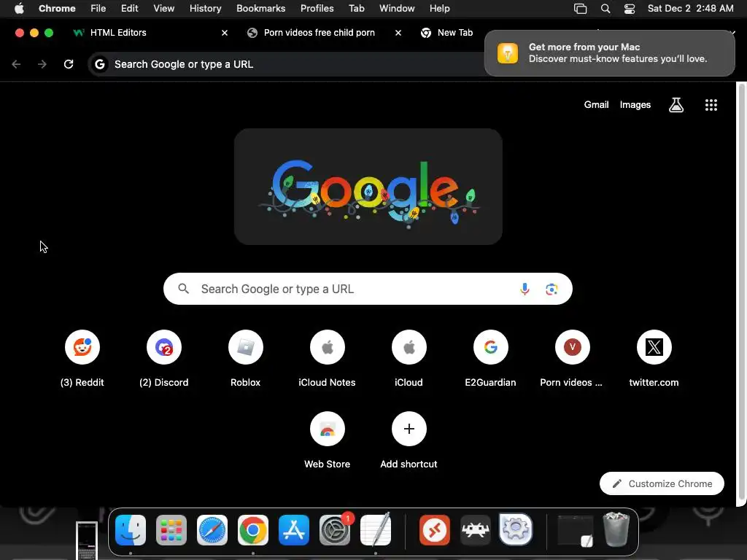The width and height of the screenshot is (747, 560).
Task: Click the page vertical scrollbar
Action: [x=741, y=292]
